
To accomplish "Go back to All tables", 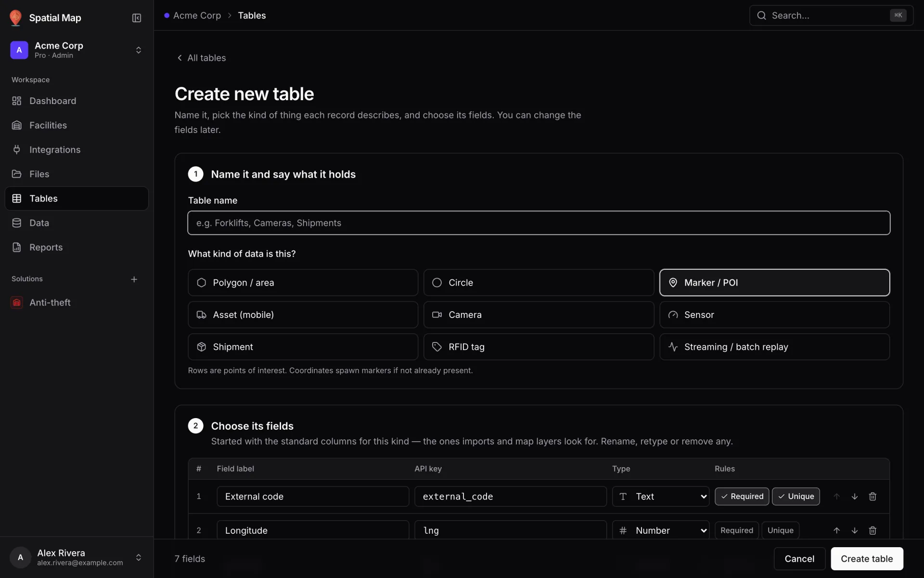I will tap(201, 58).
